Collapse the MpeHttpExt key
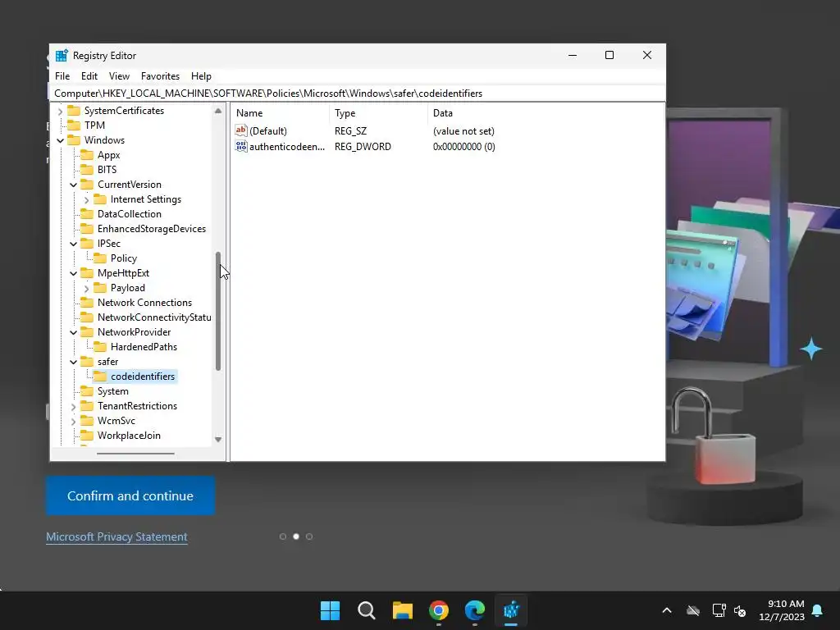 73,274
